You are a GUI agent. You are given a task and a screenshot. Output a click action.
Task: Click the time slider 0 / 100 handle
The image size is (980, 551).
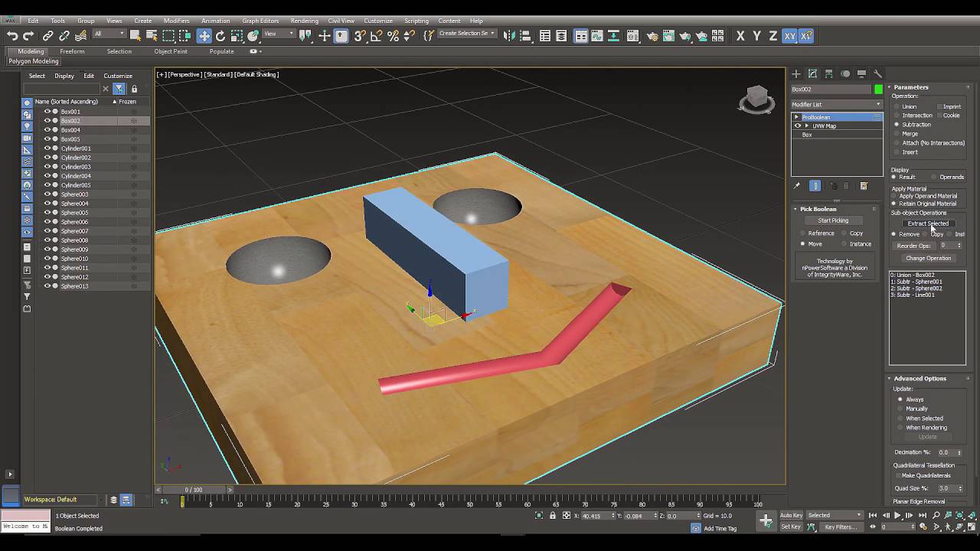[x=194, y=490]
